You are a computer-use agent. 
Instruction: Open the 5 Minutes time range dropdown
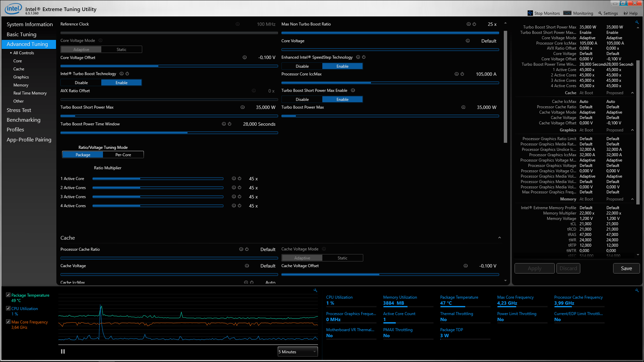coord(298,352)
